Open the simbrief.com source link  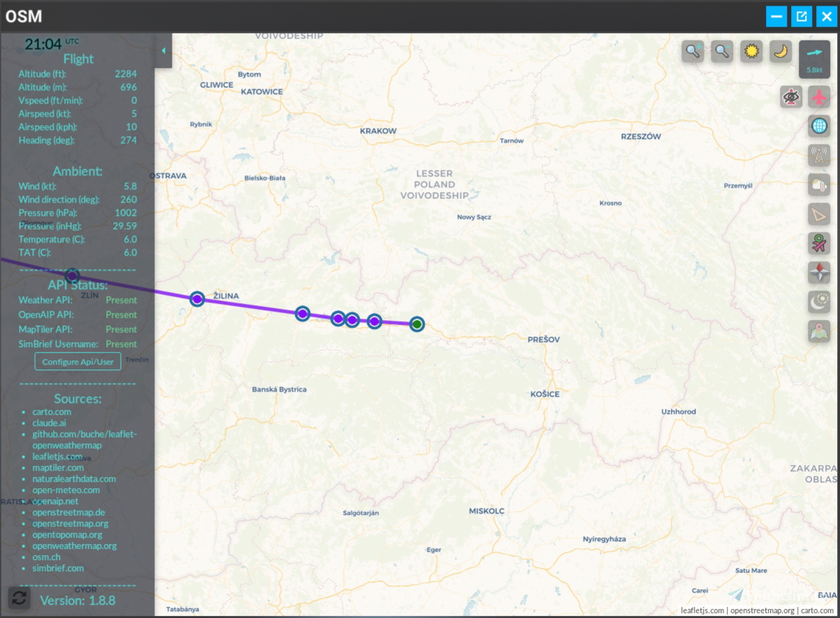tap(59, 568)
